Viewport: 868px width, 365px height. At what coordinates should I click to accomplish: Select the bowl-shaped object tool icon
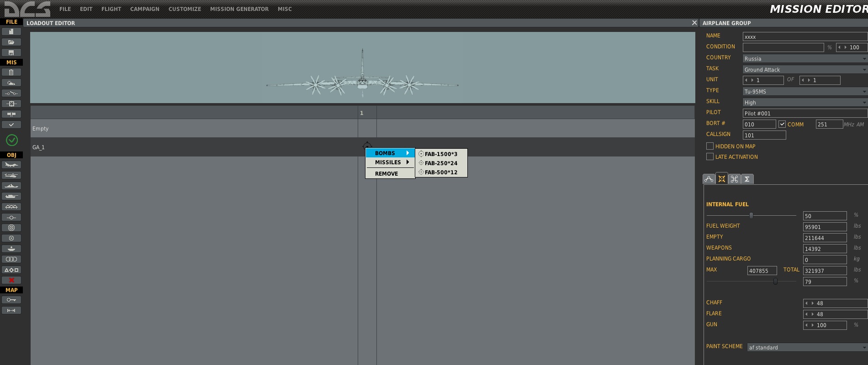11,249
